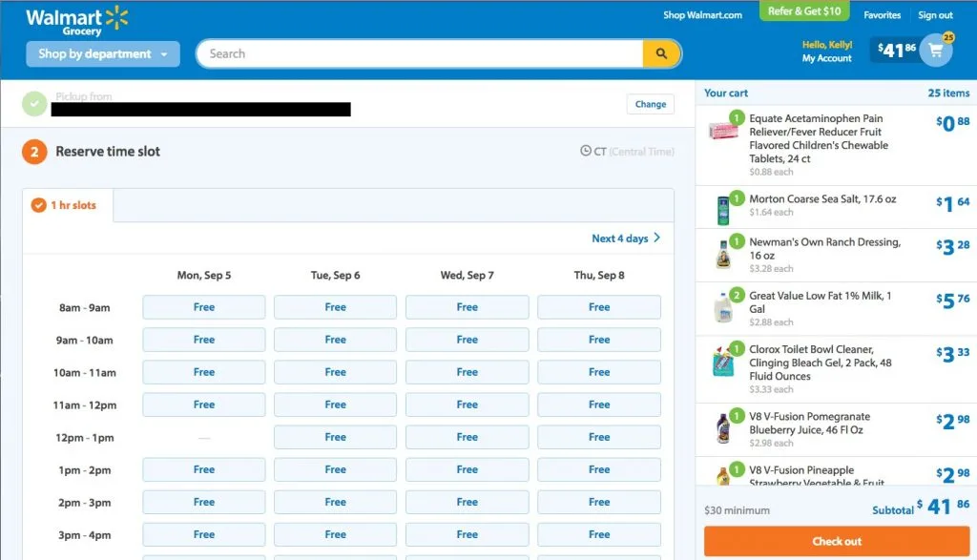Click Clorox Toilet Bowl Cleaner item name
This screenshot has height=560, width=977.
[x=821, y=363]
